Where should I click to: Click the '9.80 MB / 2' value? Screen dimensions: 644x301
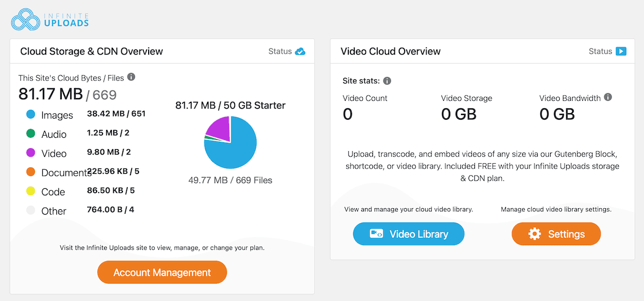click(109, 152)
